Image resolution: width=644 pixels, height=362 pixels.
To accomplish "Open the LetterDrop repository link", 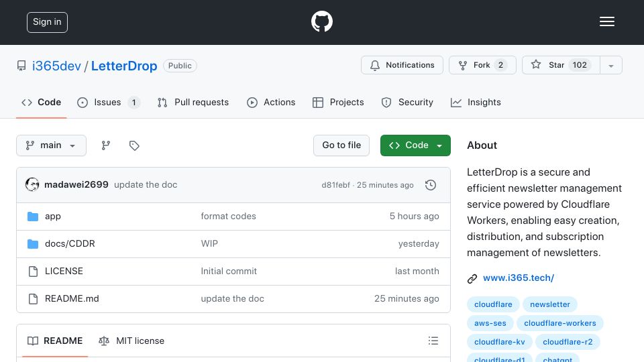I will [124, 66].
